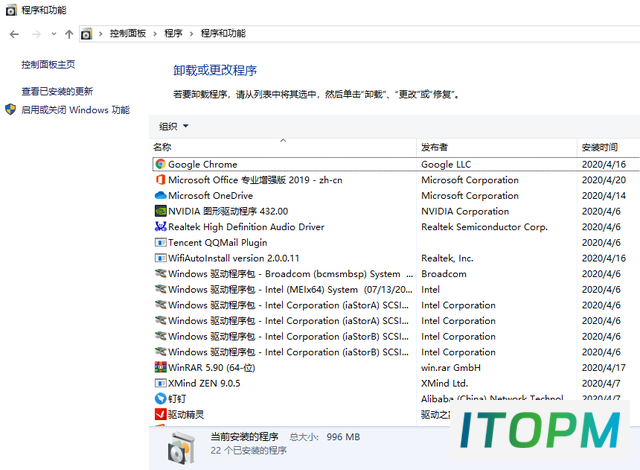Click the Realtek Audio Driver icon
640x470 pixels.
click(x=160, y=226)
